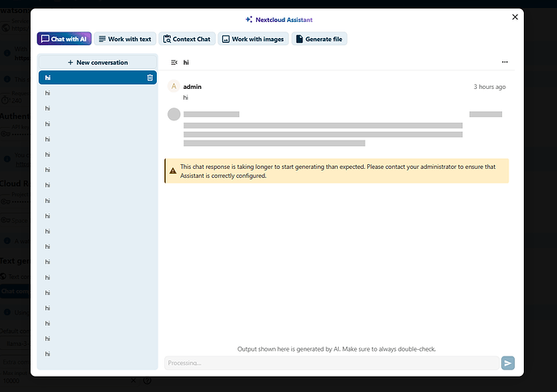Click the Nextcloud Assistant sparkle icon
The image size is (557, 392).
point(249,19)
